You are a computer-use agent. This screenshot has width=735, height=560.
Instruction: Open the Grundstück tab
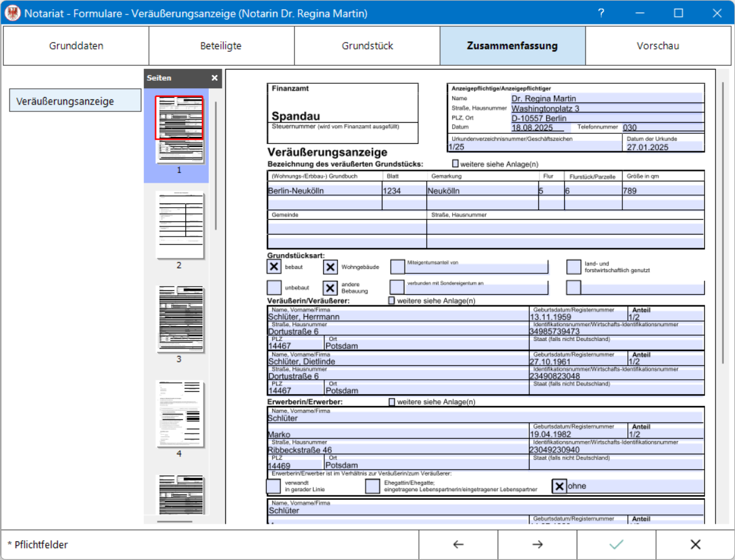[x=367, y=46]
